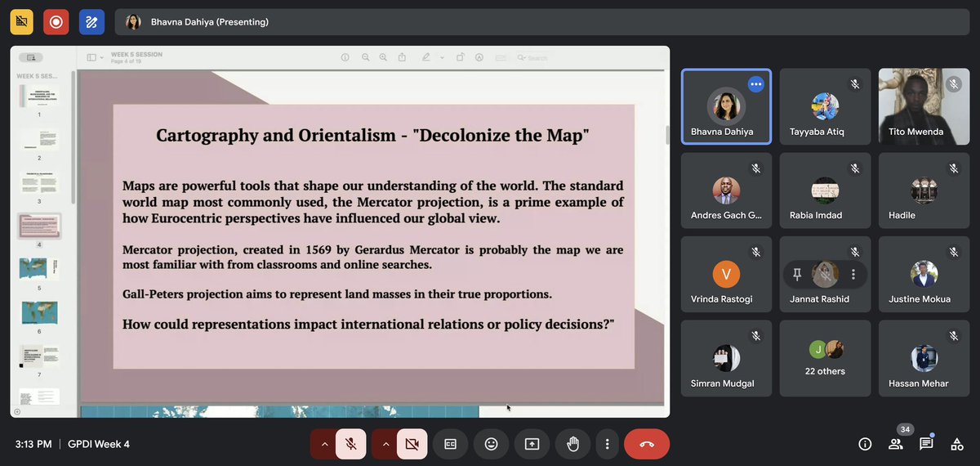Viewport: 980px width, 466px height.
Task: Toggle the sidebar view in the shared PDF
Action: pos(91,57)
